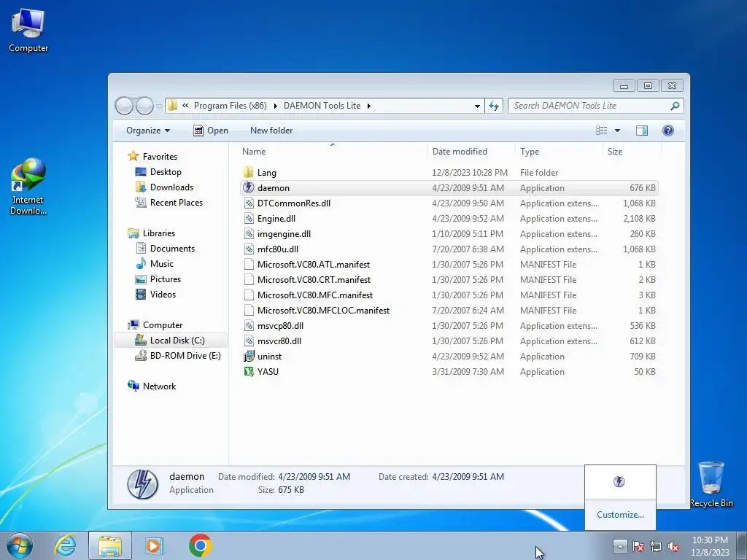This screenshot has height=560, width=747.
Task: Click the Action Center flag tray icon
Action: (638, 547)
